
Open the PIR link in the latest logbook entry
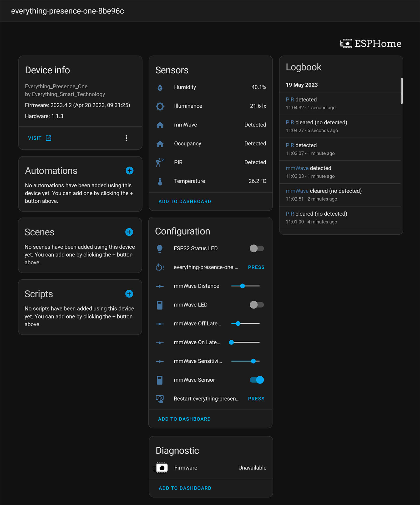pyautogui.click(x=290, y=100)
